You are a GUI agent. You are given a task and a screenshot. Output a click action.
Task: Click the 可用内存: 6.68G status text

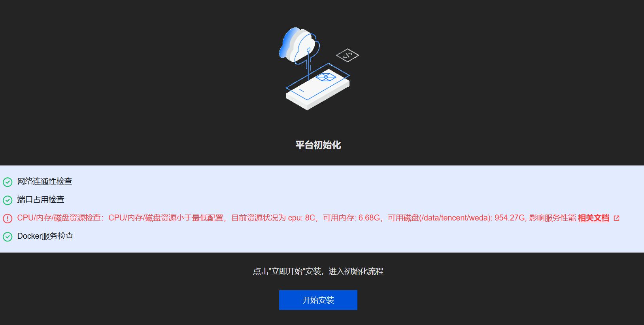pos(351,218)
